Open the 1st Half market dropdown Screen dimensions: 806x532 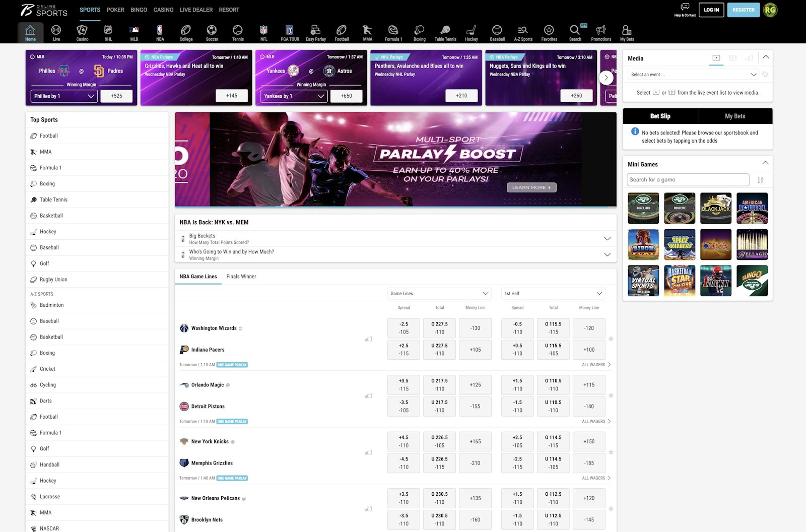[553, 293]
